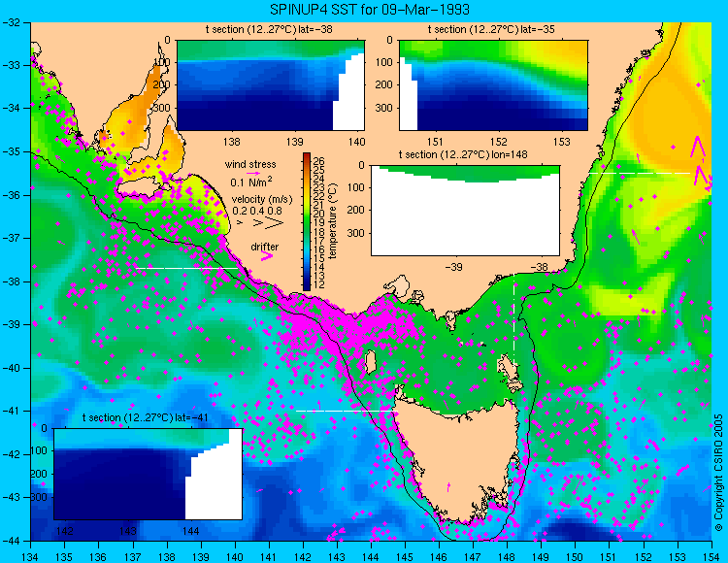
Task: Click the 't section (12..27°C) lat=-41' heading
Action: (x=145, y=417)
